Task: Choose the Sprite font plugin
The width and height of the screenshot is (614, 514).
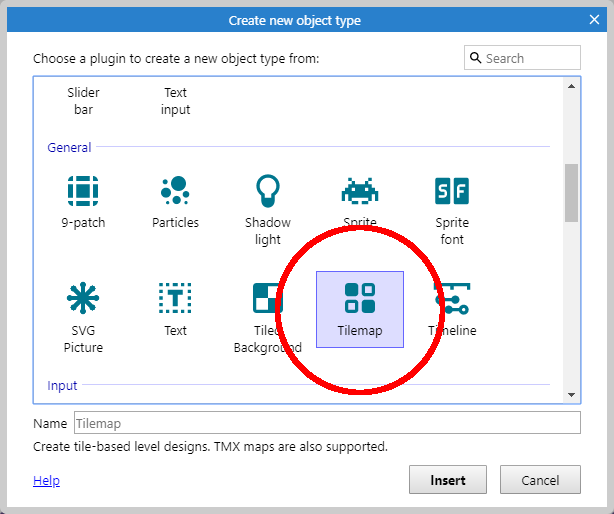Action: tap(452, 191)
